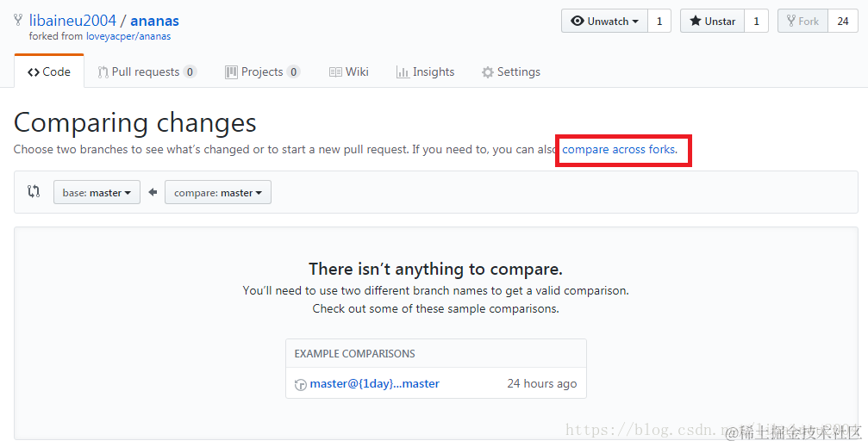The width and height of the screenshot is (868, 447).
Task: Click the Unwatch button
Action: coord(604,21)
